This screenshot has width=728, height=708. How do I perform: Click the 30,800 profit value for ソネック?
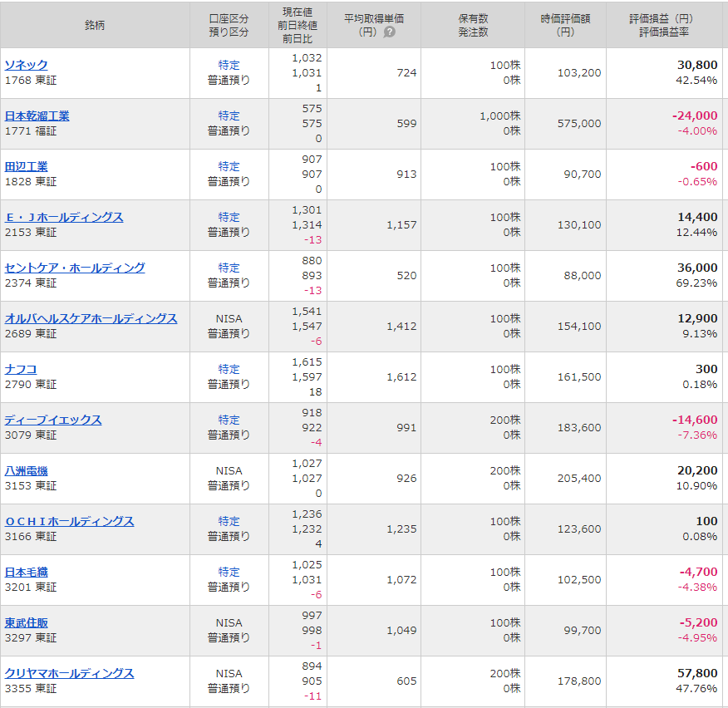pos(697,65)
